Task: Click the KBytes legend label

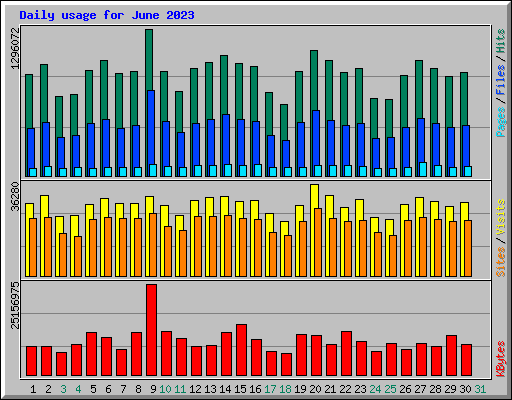Action: tap(500, 359)
